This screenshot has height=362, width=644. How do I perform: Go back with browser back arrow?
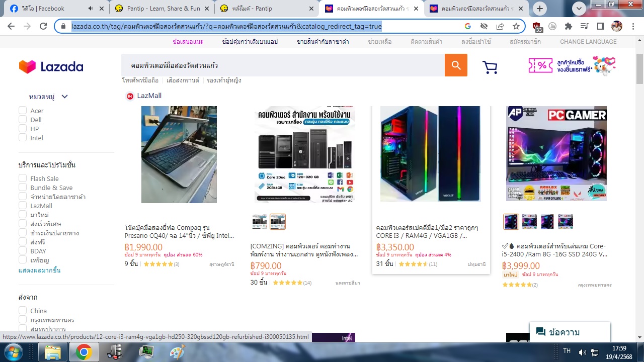coord(11,26)
